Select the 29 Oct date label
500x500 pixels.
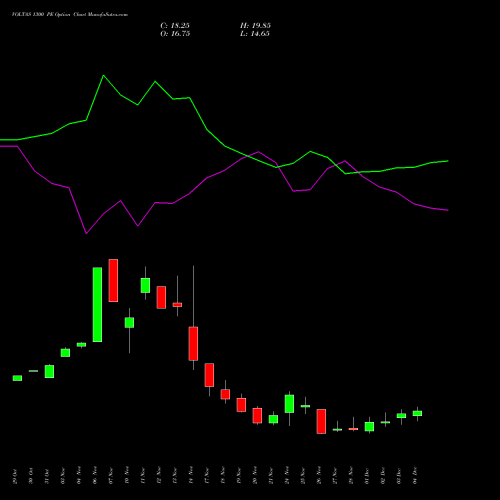point(15,476)
